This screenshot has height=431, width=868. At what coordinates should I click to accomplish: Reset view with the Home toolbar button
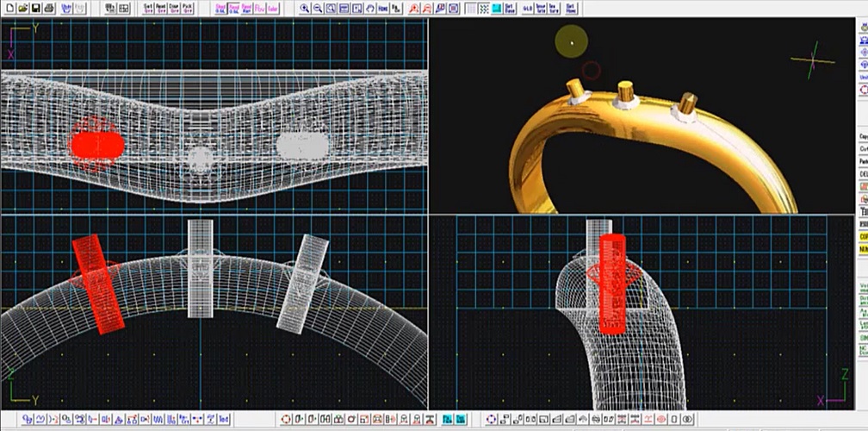[x=383, y=8]
